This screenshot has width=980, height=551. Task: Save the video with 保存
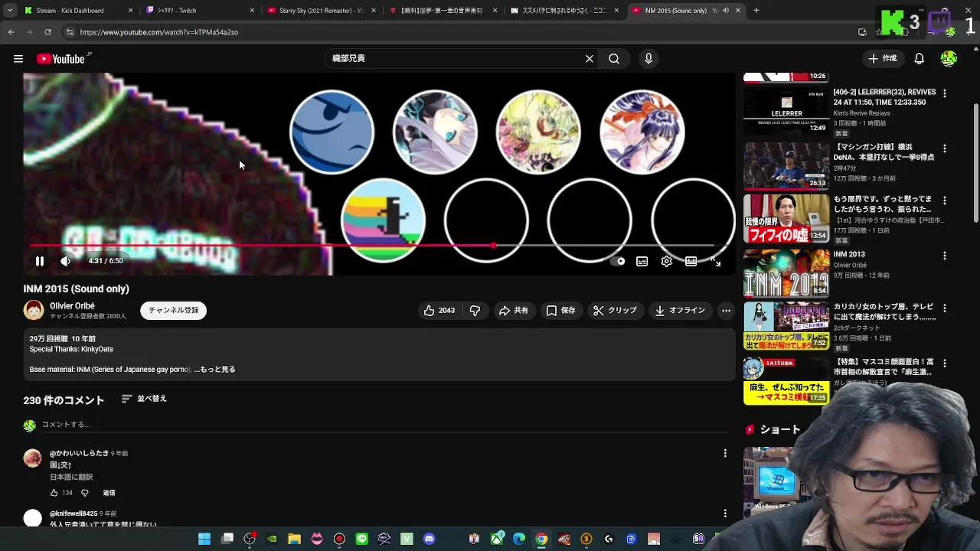(560, 310)
